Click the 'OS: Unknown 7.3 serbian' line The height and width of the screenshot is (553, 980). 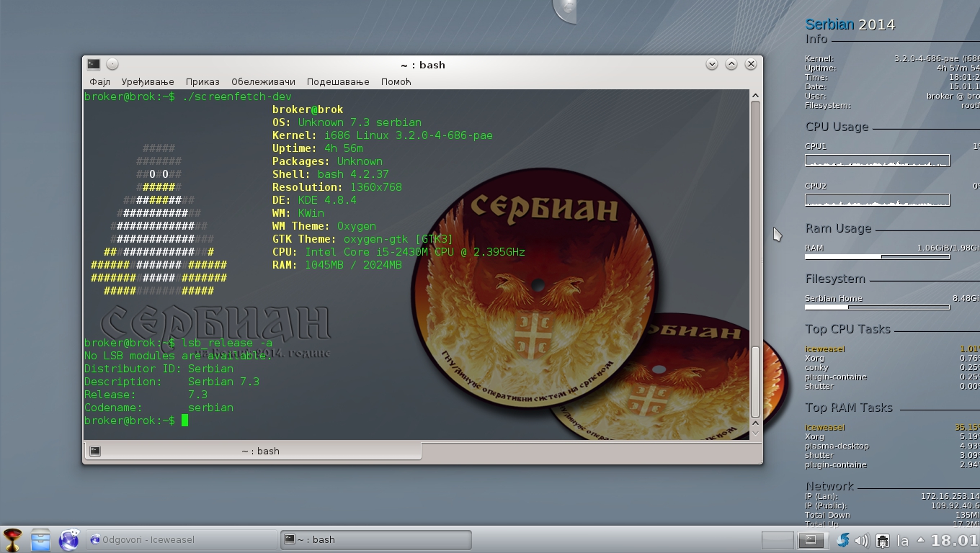click(347, 122)
